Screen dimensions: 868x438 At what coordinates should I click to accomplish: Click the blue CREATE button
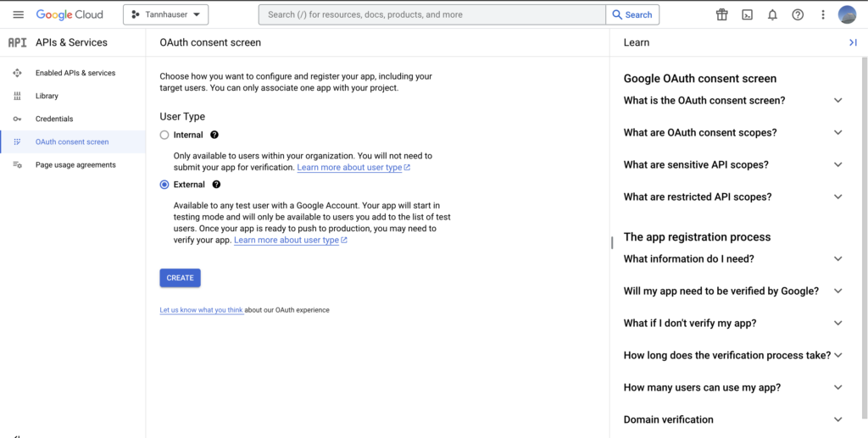click(180, 278)
